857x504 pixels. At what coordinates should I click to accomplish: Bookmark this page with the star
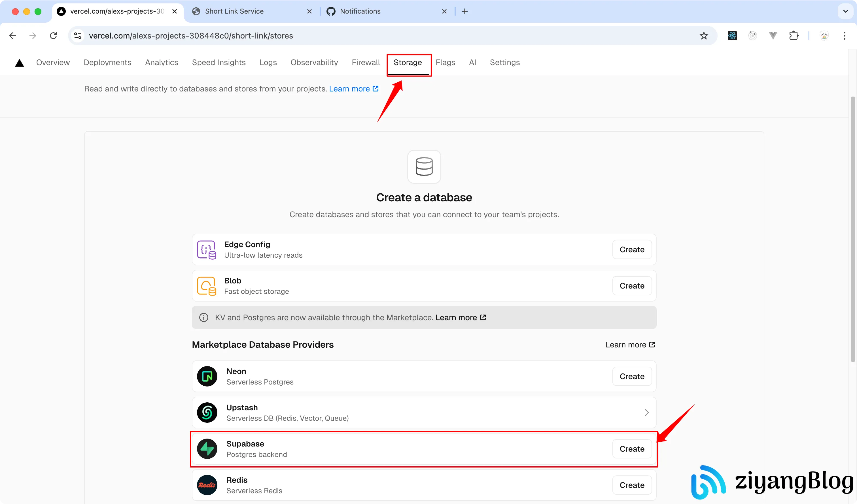coord(704,36)
